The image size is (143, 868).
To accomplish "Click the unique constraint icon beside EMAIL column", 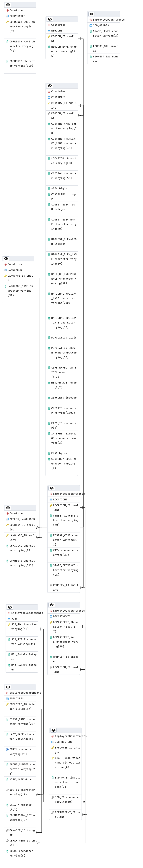I will click(7, 749).
